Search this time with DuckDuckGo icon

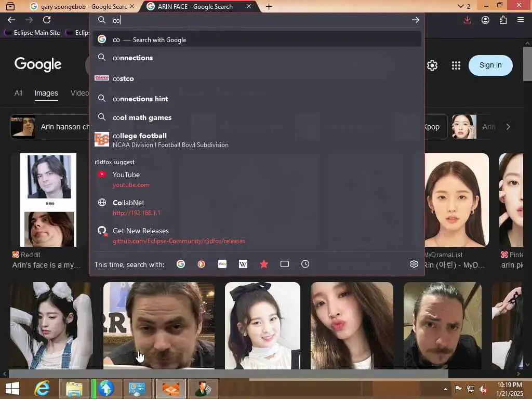pos(201,264)
